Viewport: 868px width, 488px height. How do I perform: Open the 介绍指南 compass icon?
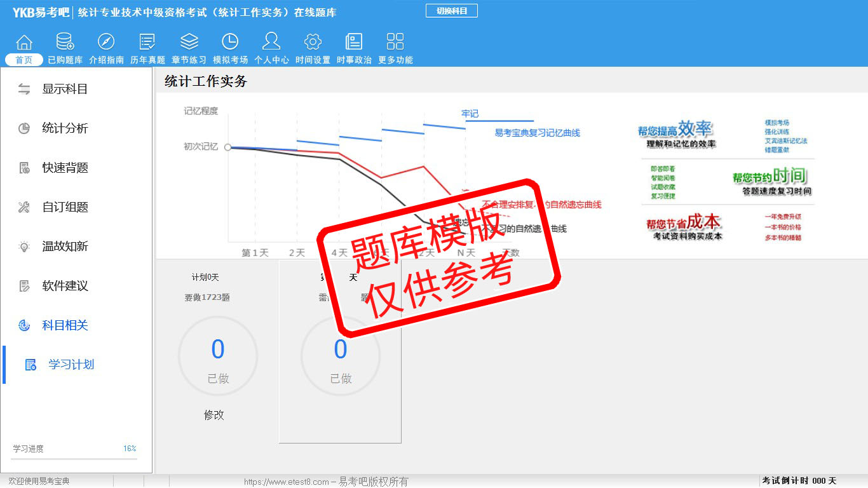click(106, 43)
